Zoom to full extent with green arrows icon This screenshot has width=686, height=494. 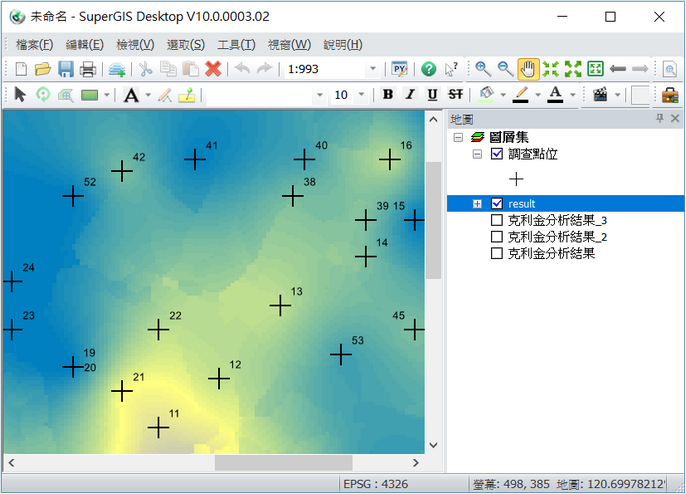[573, 69]
